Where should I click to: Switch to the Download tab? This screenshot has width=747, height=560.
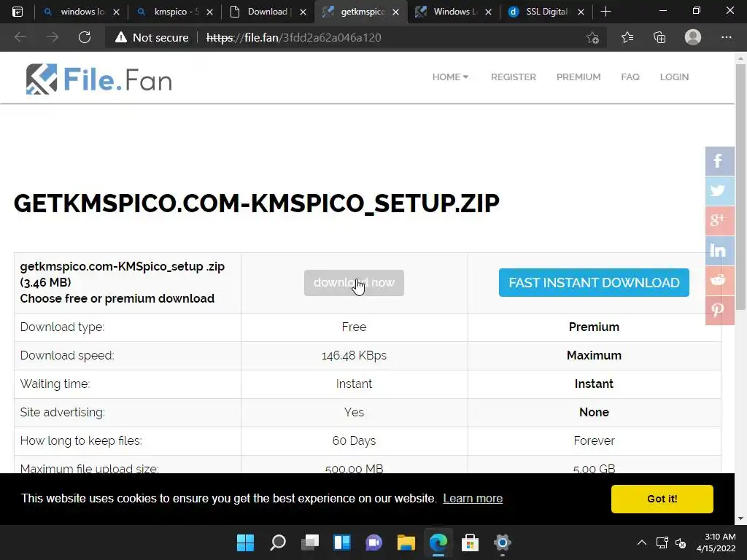(x=268, y=12)
